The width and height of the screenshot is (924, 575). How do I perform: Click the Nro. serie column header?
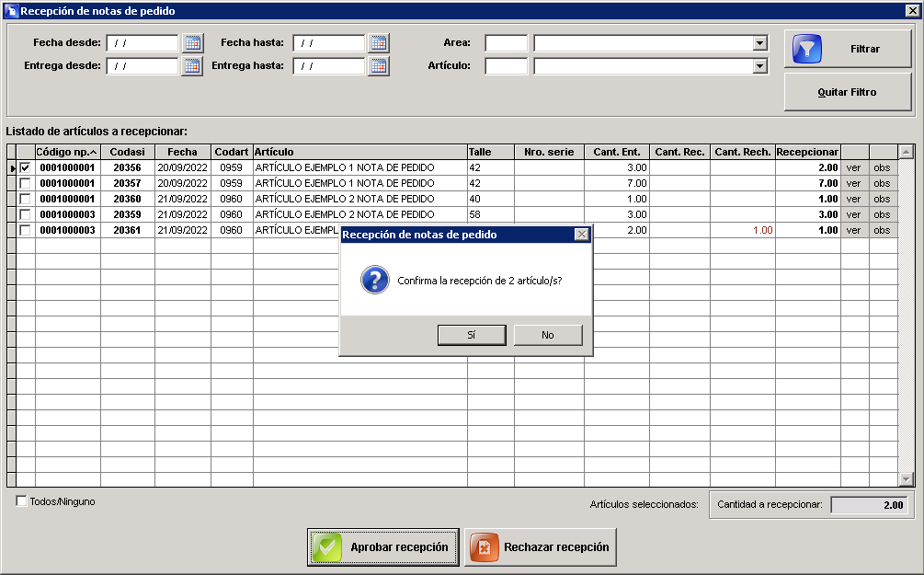[549, 152]
